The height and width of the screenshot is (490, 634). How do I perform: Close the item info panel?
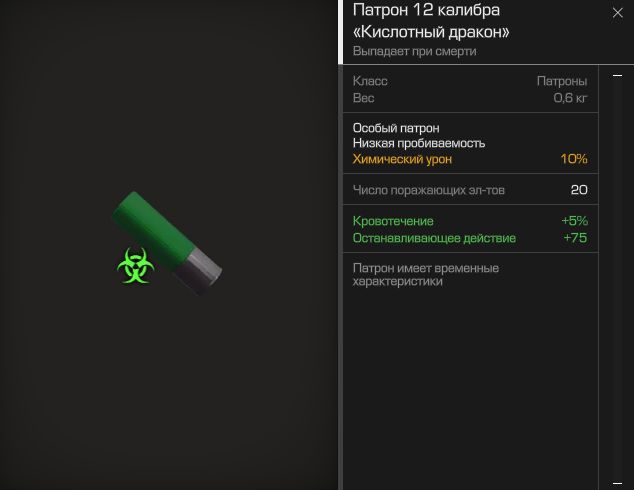617,13
